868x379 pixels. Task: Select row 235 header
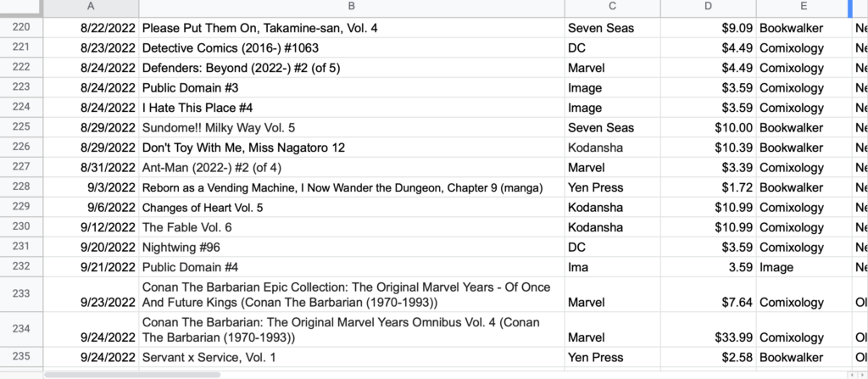21,357
